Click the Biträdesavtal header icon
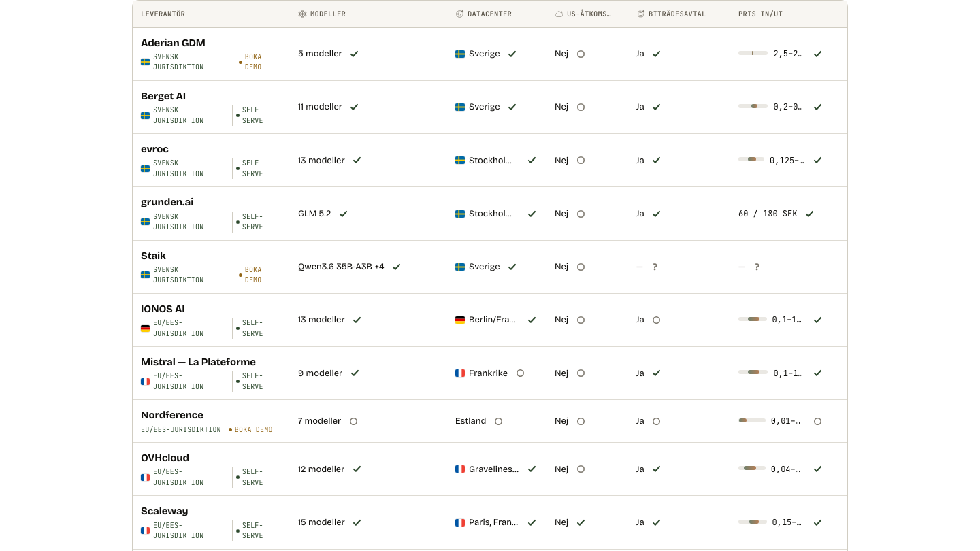Viewport: 980px width, 551px height. point(640,14)
